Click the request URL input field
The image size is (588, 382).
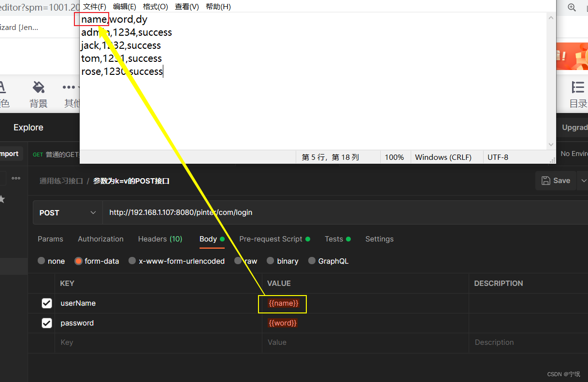pos(345,212)
